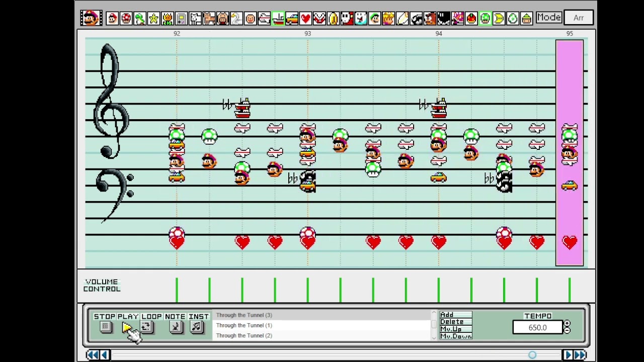
Task: Select the Star instrument
Action: [153, 19]
